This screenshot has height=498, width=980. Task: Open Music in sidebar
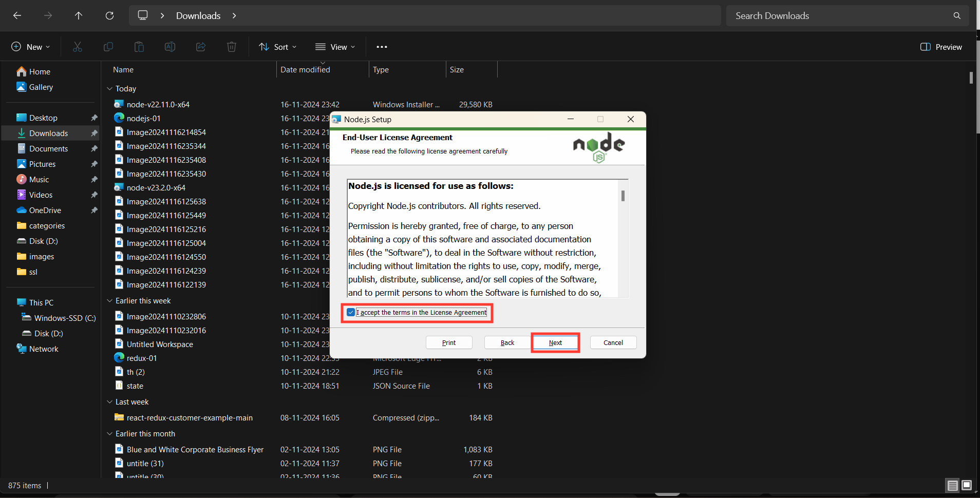(39, 179)
